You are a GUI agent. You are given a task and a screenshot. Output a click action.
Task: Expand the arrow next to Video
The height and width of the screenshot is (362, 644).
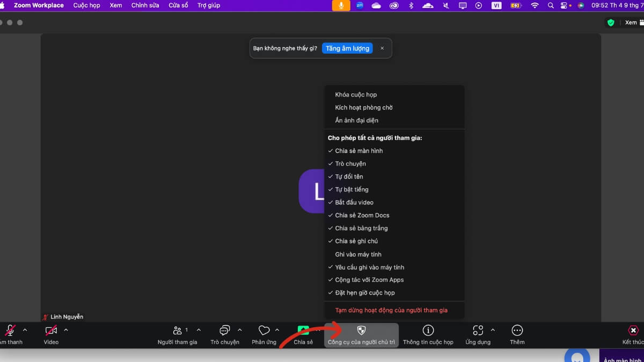(66, 330)
